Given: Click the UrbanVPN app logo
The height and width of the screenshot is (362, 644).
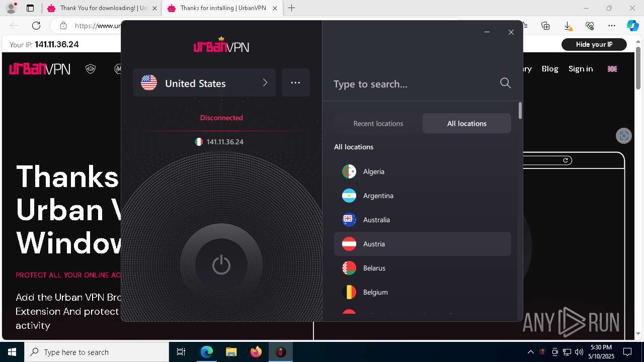Looking at the screenshot, I should 221,45.
